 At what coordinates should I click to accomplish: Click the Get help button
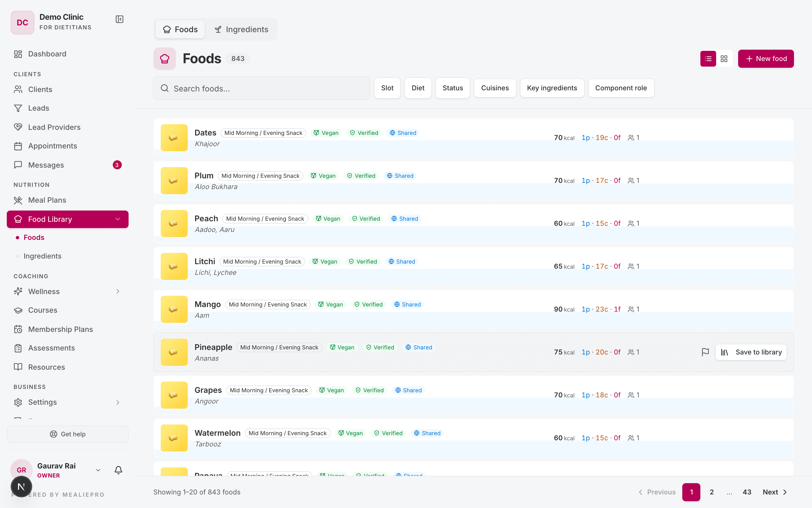[67, 434]
